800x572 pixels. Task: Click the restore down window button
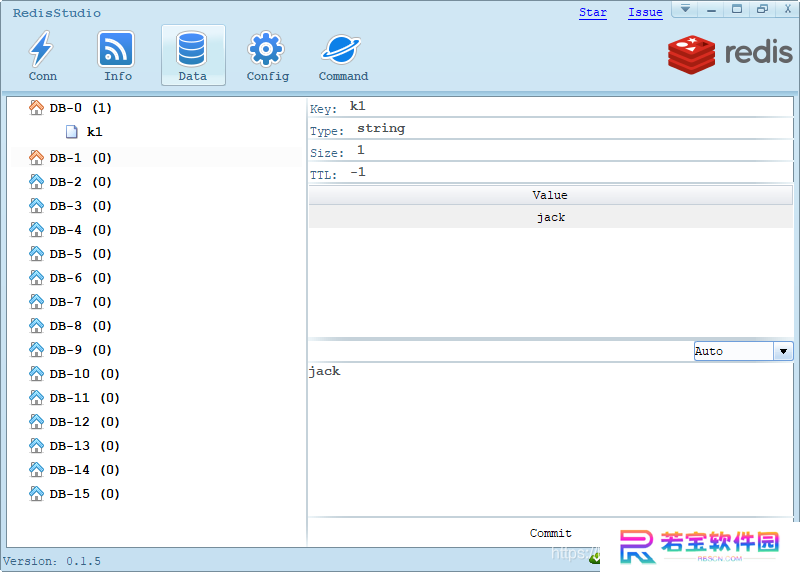pos(762,9)
